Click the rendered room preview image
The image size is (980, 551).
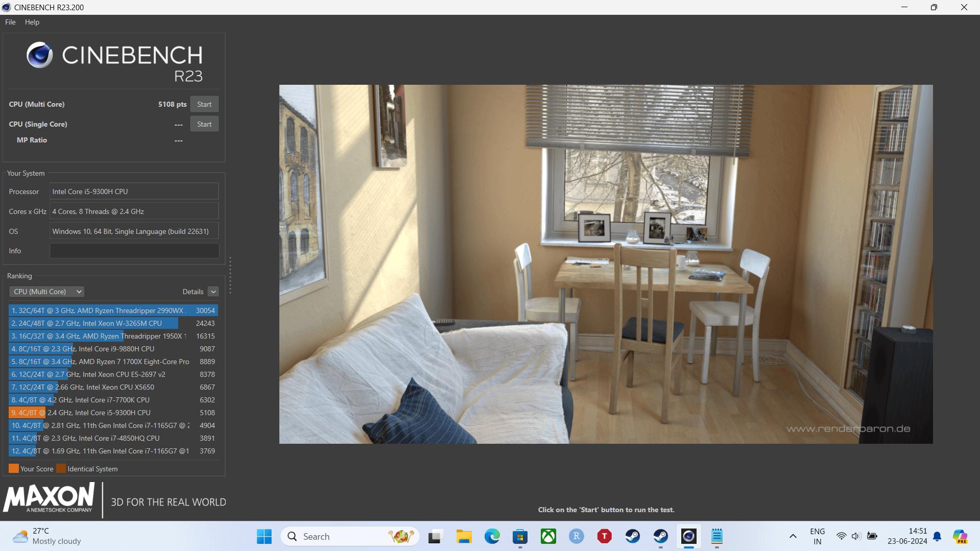click(606, 264)
